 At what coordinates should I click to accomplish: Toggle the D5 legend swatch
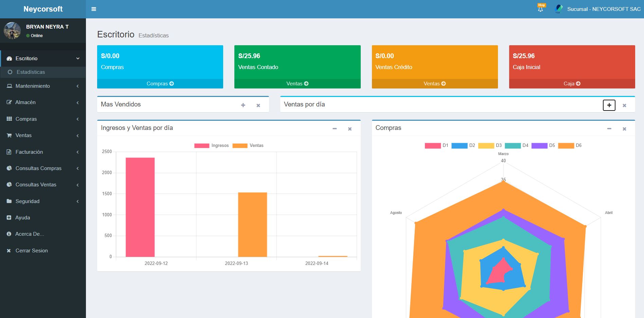click(539, 146)
